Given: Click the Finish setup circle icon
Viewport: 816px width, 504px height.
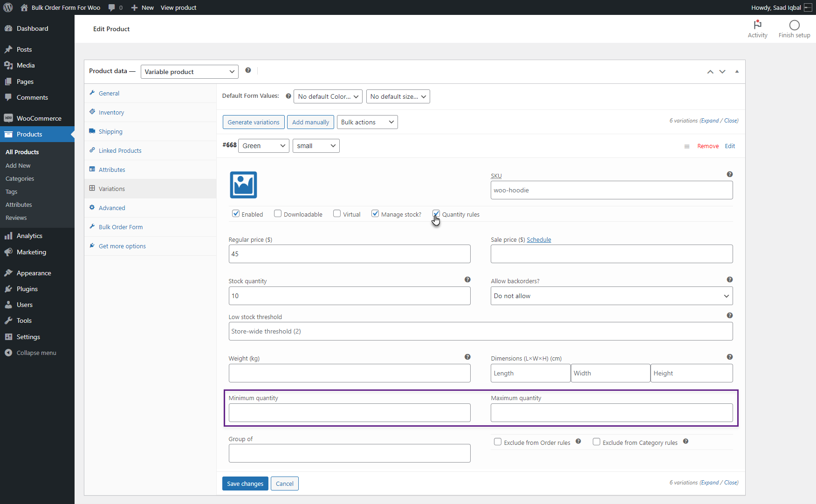Looking at the screenshot, I should pyautogui.click(x=794, y=25).
